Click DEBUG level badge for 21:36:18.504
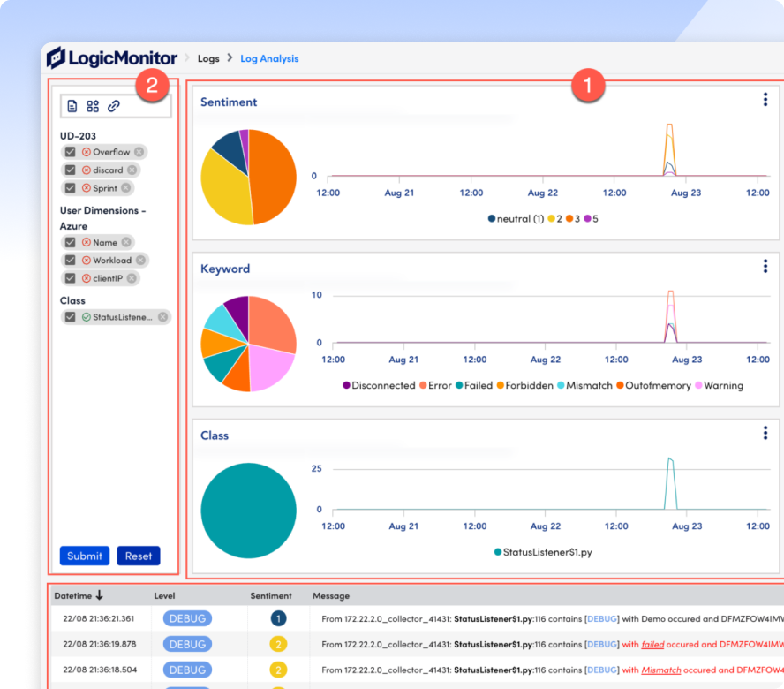This screenshot has width=784, height=689. click(187, 670)
